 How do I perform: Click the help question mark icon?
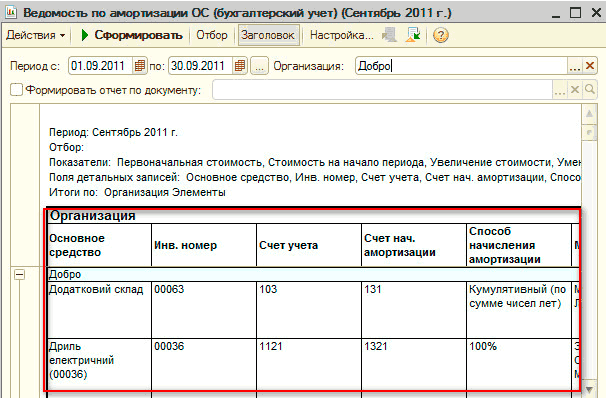tap(441, 35)
